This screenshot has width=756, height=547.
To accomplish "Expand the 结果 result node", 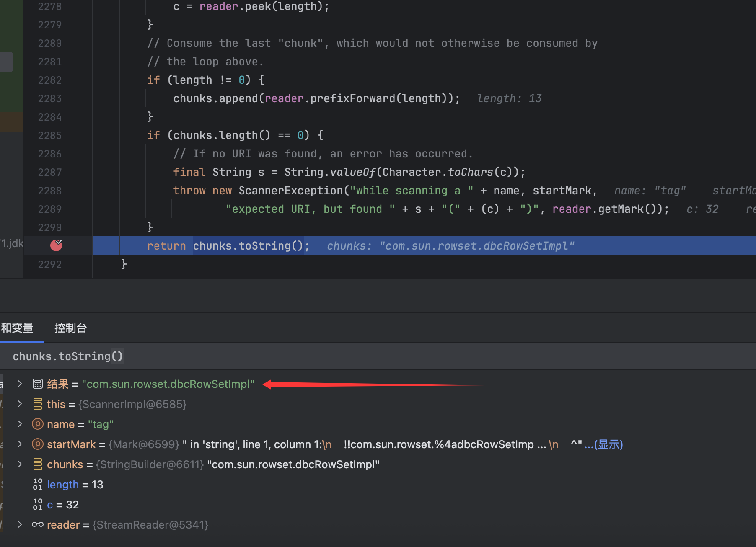I will [x=20, y=384].
